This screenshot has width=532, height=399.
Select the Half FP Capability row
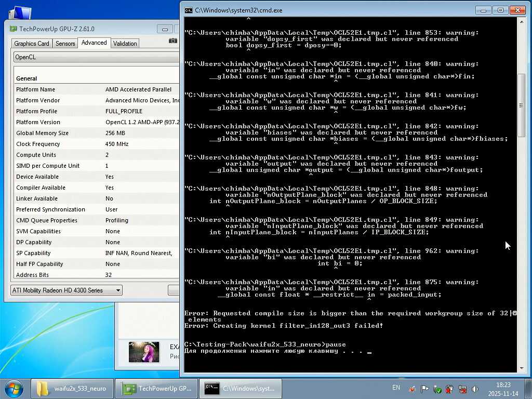point(97,264)
